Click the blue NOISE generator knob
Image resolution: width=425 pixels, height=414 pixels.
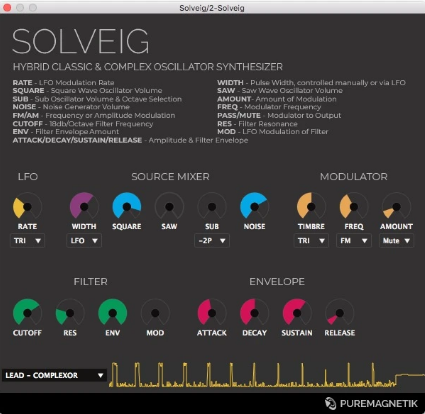click(x=254, y=207)
